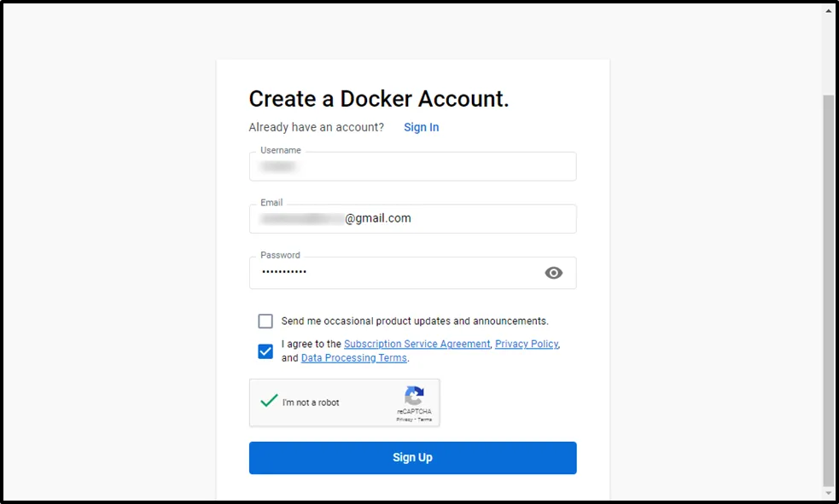Click the vertical scrollbar thumb
This screenshot has height=504, width=839.
828,290
